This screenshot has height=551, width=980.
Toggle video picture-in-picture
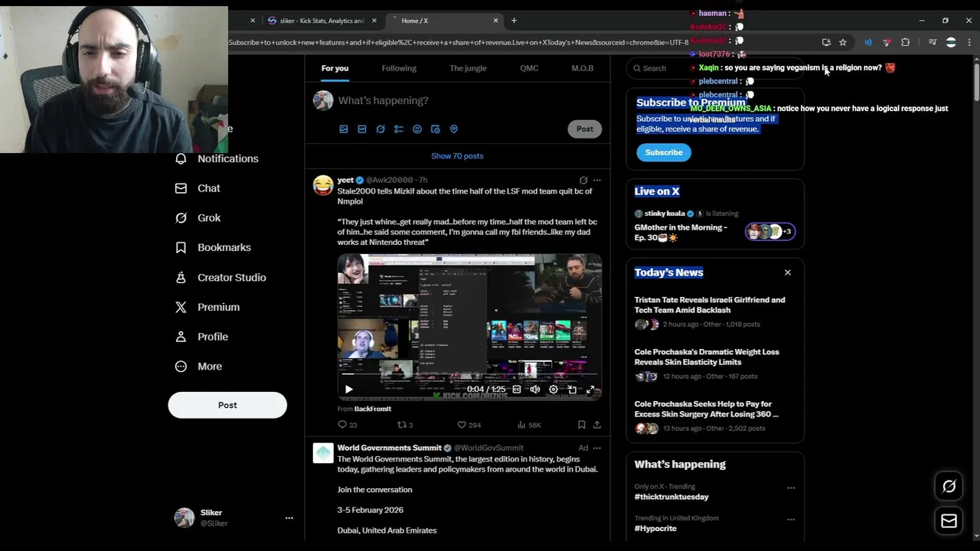(x=572, y=390)
